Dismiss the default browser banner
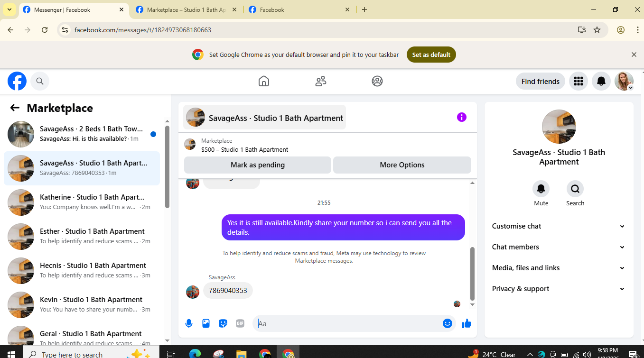 coord(634,55)
